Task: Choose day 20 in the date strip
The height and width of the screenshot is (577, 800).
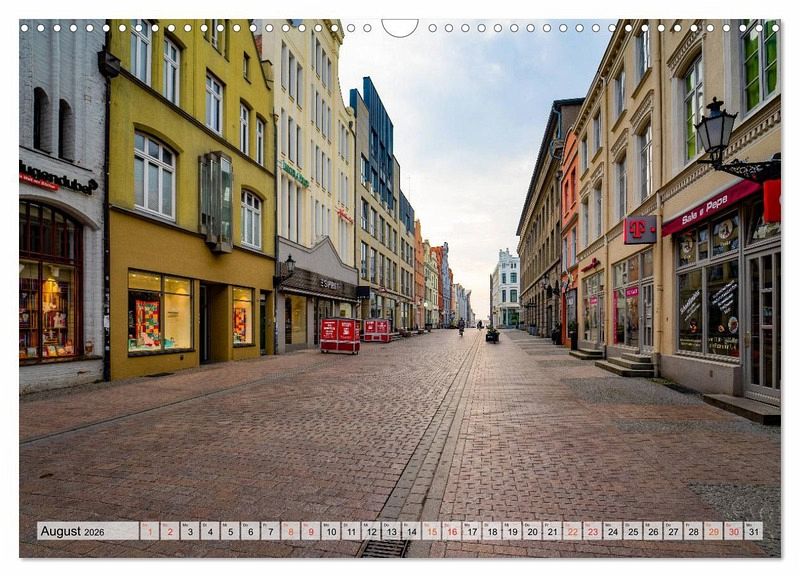Action: click(x=531, y=531)
